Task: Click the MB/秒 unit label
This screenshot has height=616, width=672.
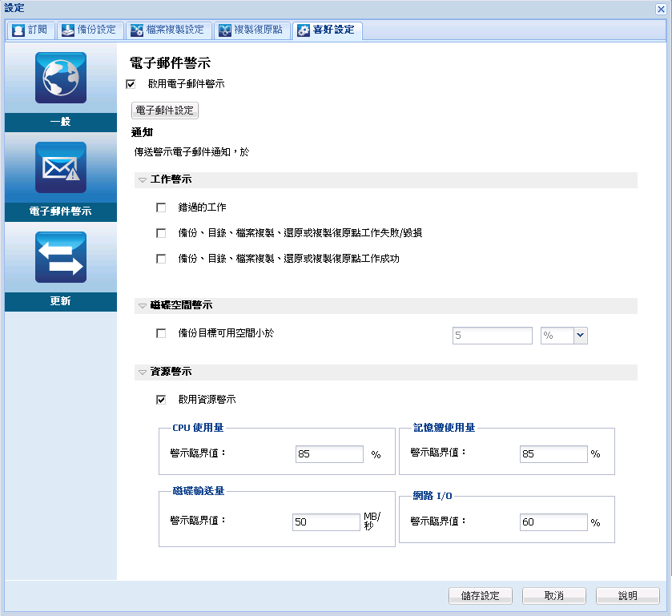Action: click(x=372, y=521)
